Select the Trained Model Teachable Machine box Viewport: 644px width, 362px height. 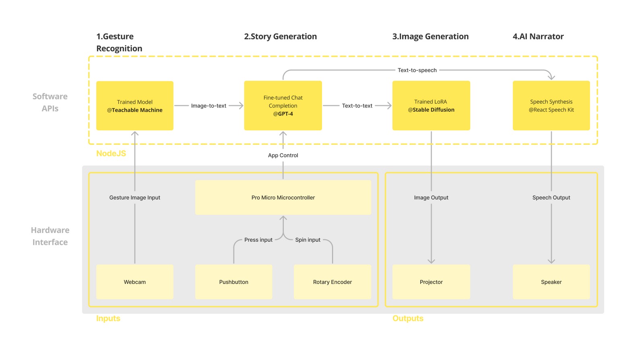(x=135, y=106)
